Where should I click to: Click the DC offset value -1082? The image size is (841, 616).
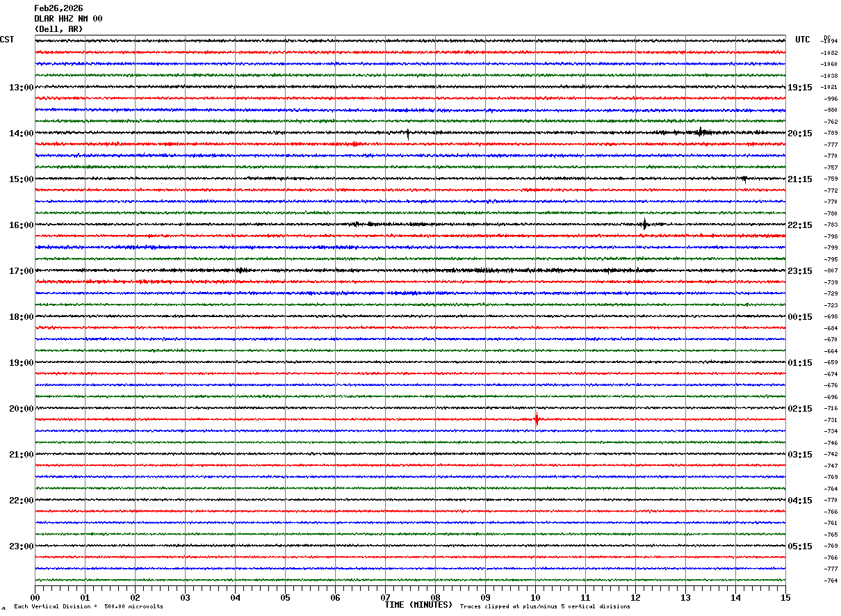coord(829,53)
